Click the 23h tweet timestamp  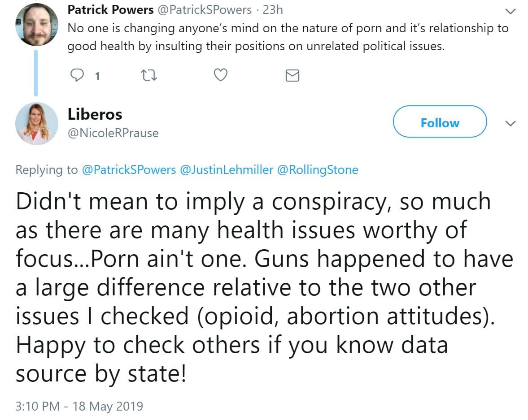(x=272, y=10)
